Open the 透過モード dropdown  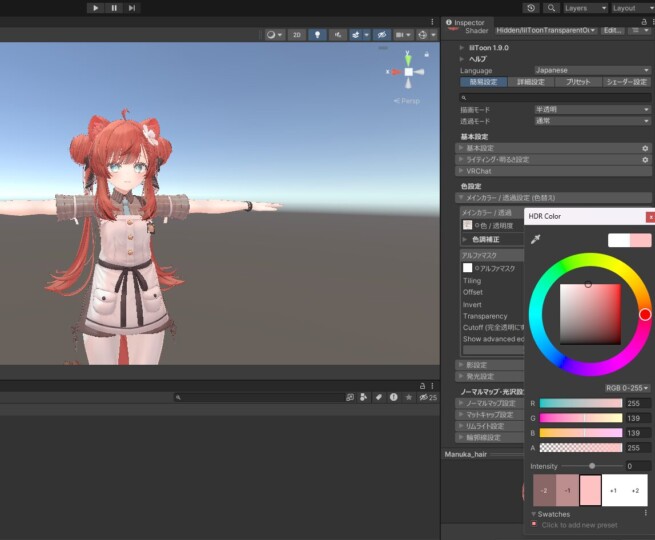(592, 121)
